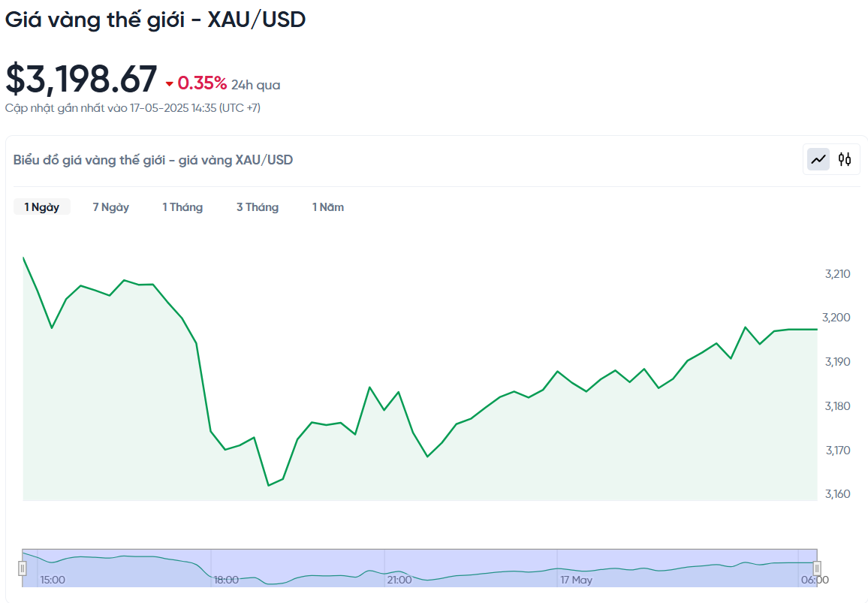Select the 1 Tháng time range tab
The height and width of the screenshot is (603, 868).
pos(182,207)
